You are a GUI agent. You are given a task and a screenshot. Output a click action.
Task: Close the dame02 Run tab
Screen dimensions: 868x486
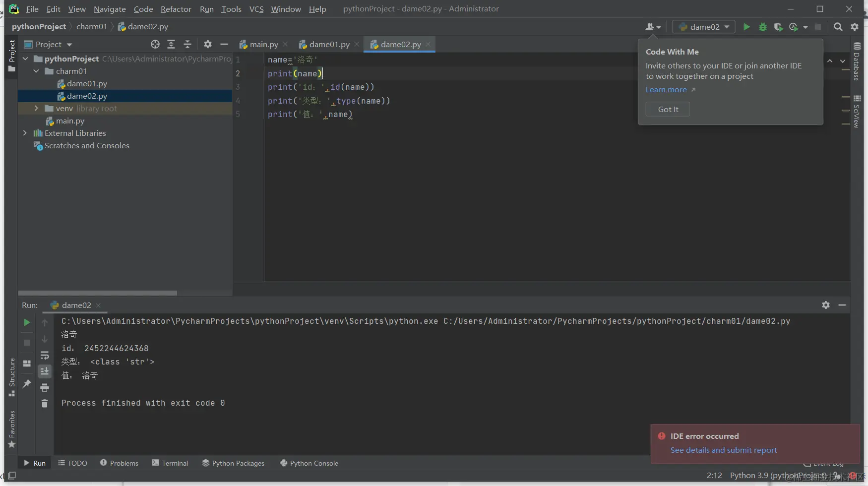coord(98,305)
